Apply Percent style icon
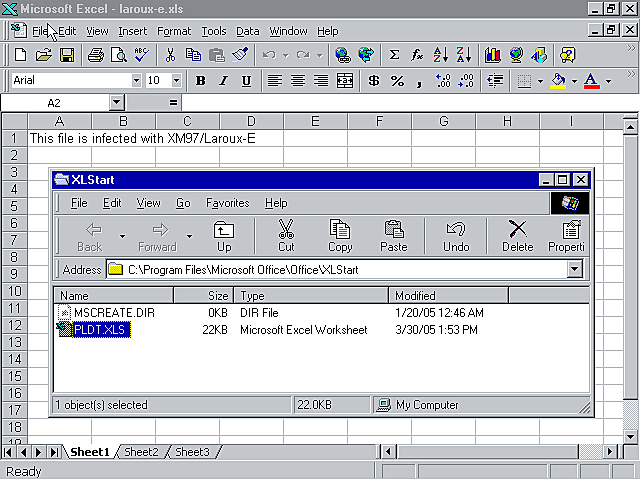The height and width of the screenshot is (480, 640). point(397,80)
